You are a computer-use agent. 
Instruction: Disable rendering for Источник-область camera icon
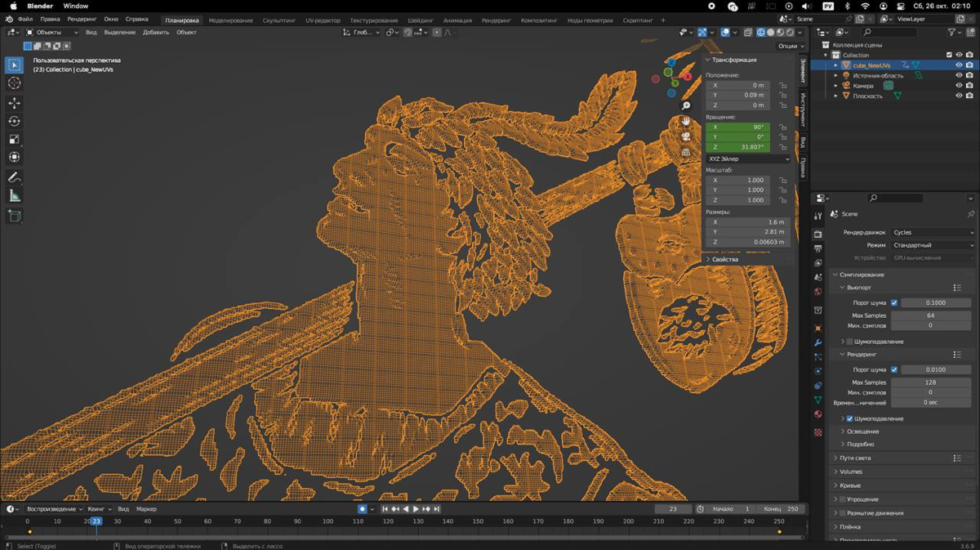tap(969, 75)
